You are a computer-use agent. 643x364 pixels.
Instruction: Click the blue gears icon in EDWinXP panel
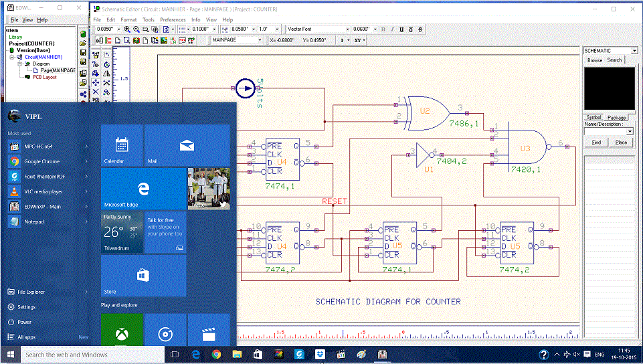click(83, 94)
